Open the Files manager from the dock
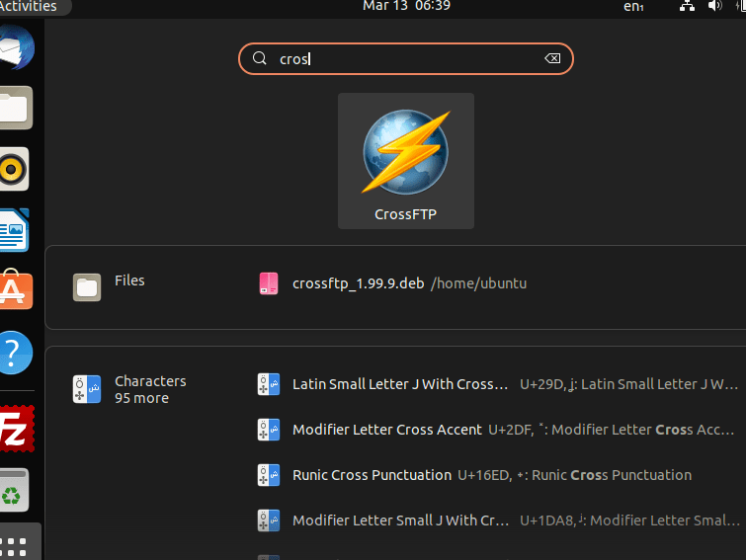This screenshot has width=746, height=560. [16, 108]
